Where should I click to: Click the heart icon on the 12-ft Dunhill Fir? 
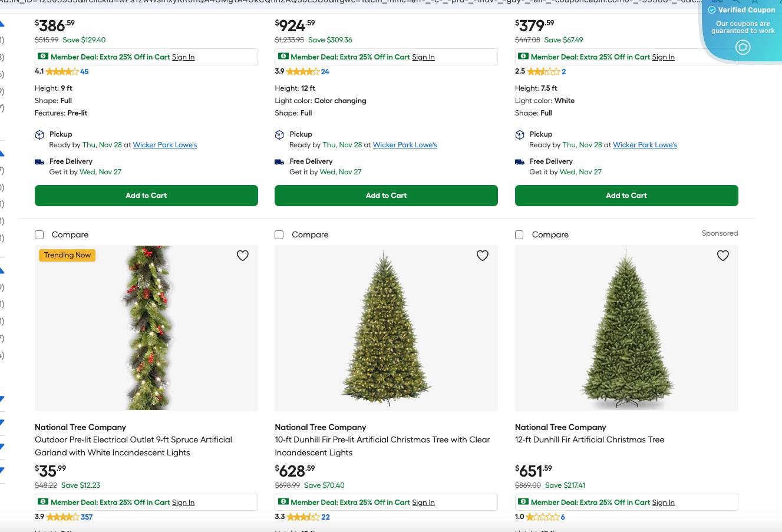pyautogui.click(x=723, y=256)
